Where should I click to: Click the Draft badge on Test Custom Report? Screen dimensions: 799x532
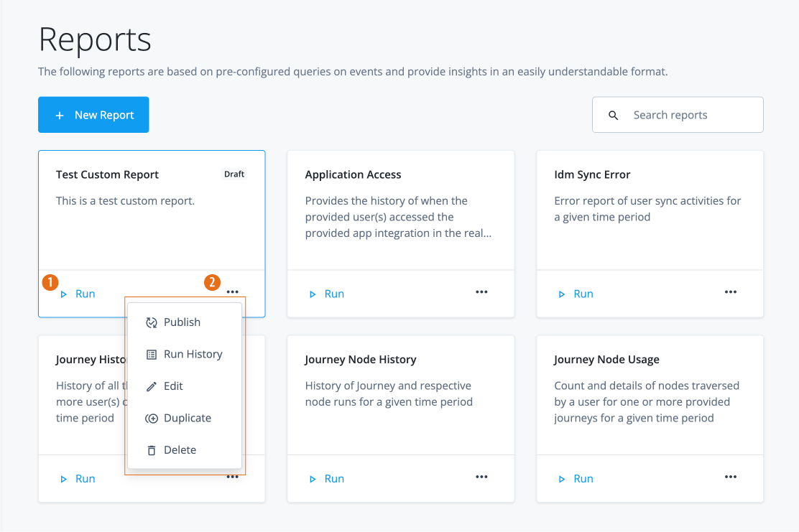click(234, 174)
